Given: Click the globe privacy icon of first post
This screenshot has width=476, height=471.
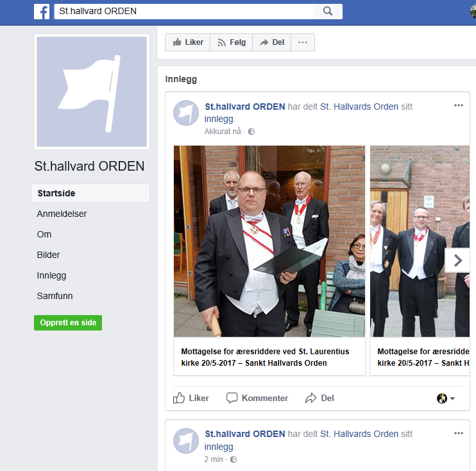Looking at the screenshot, I should tap(251, 132).
